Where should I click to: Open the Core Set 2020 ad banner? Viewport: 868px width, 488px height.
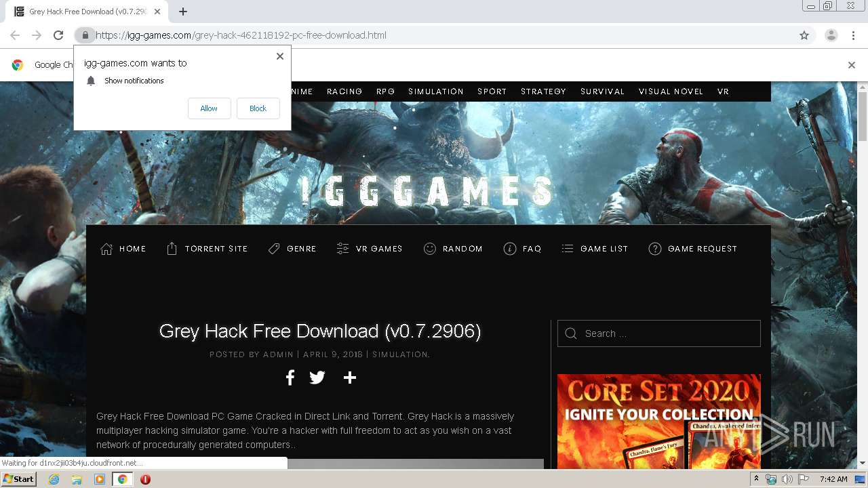click(x=659, y=421)
